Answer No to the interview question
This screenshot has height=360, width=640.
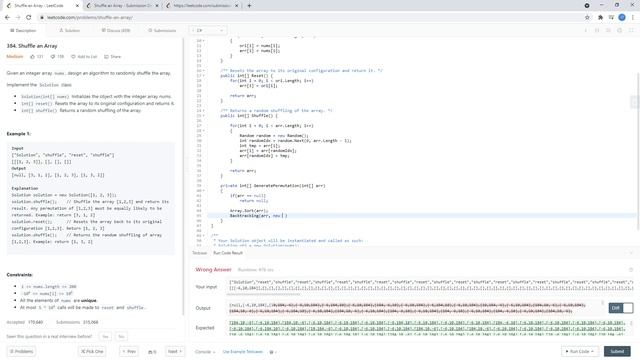pos(121,337)
